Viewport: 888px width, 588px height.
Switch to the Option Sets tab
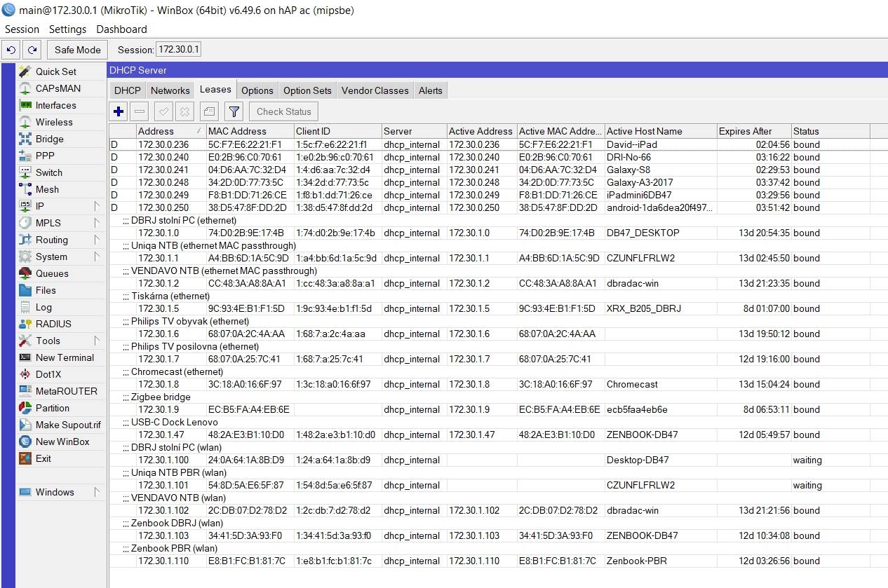pos(307,90)
